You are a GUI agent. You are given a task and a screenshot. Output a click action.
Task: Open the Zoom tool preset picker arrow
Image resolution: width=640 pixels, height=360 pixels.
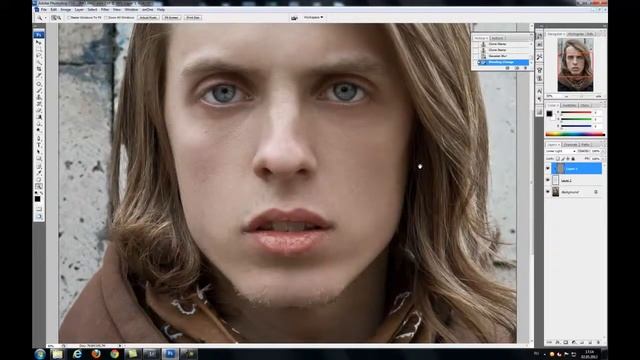tap(45, 18)
